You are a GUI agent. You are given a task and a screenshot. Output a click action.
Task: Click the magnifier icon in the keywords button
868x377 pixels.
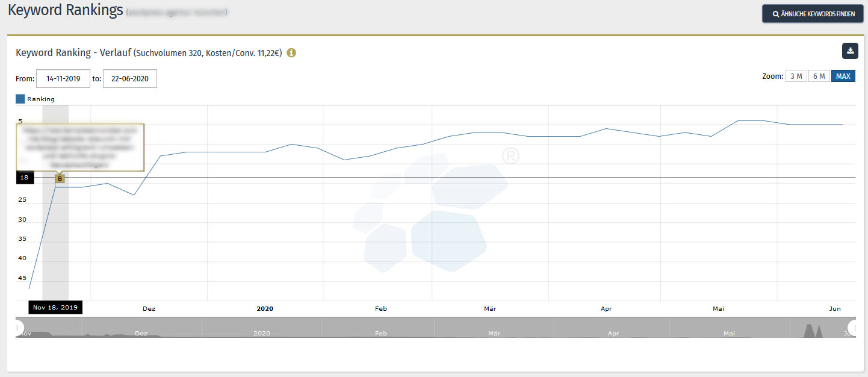(776, 13)
